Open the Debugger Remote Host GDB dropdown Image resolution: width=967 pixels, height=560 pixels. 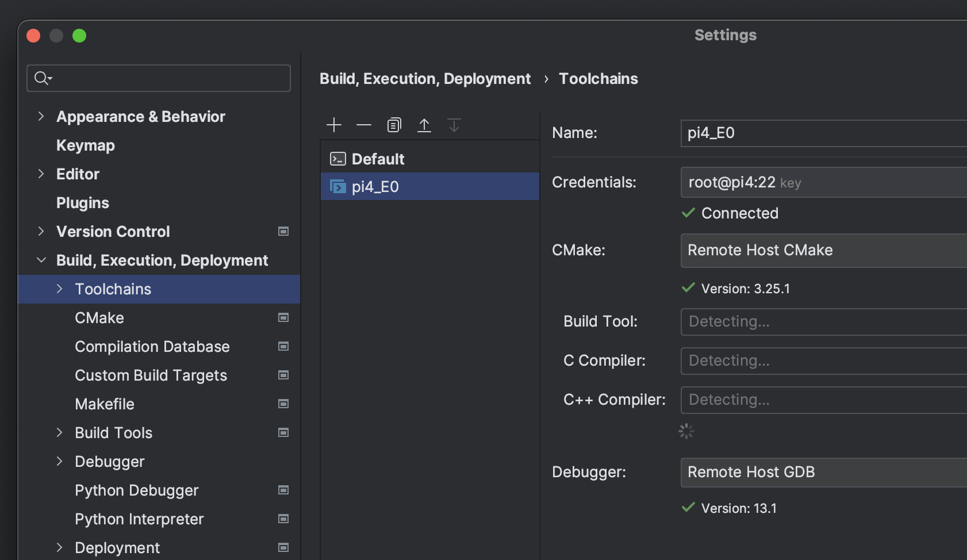pyautogui.click(x=824, y=472)
